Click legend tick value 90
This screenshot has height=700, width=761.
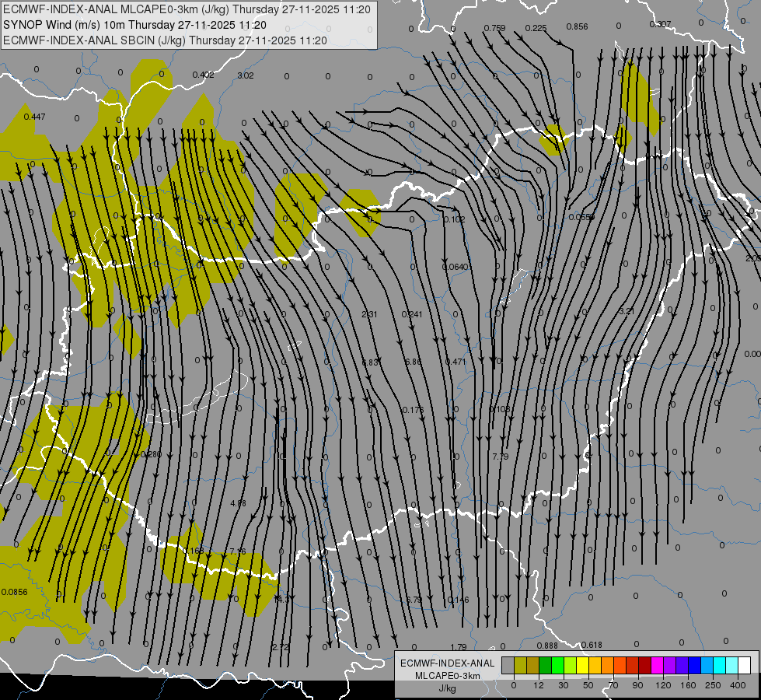(638, 685)
